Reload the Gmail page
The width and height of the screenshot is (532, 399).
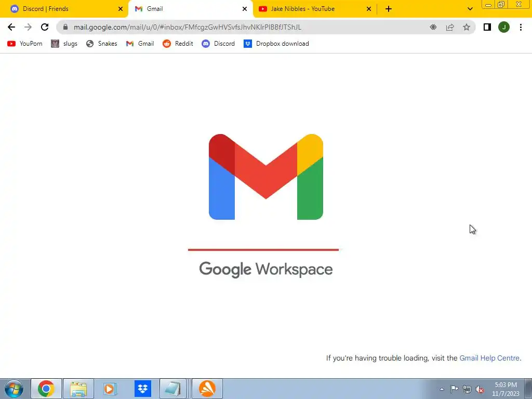point(45,27)
